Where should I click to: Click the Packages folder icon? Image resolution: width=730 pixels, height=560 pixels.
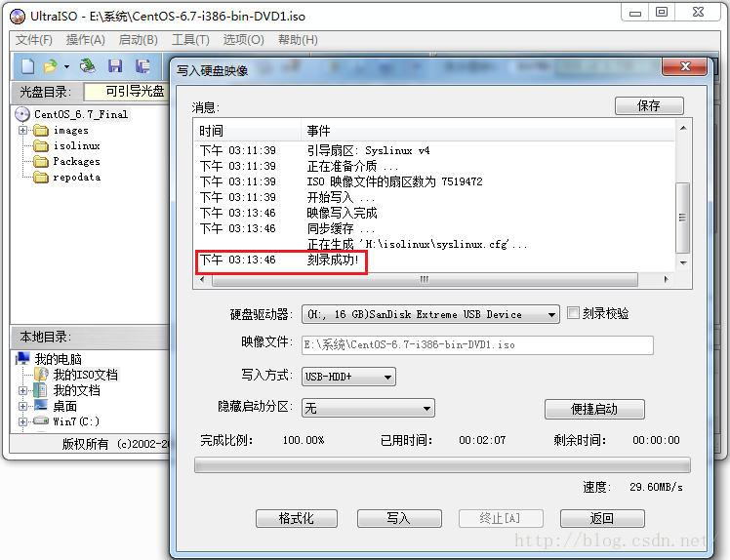point(41,162)
